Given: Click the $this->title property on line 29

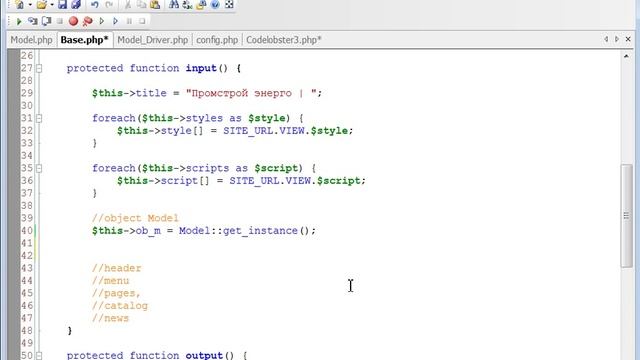Looking at the screenshot, I should 129,93.
